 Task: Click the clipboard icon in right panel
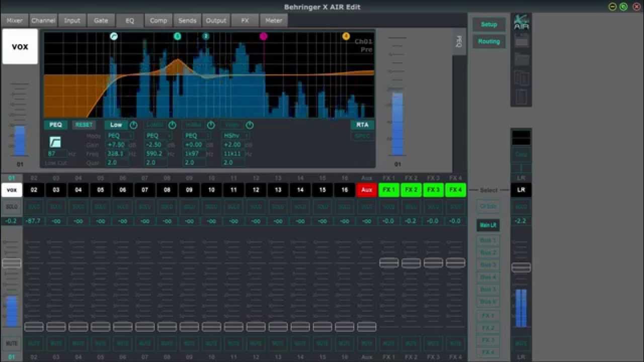click(x=521, y=97)
